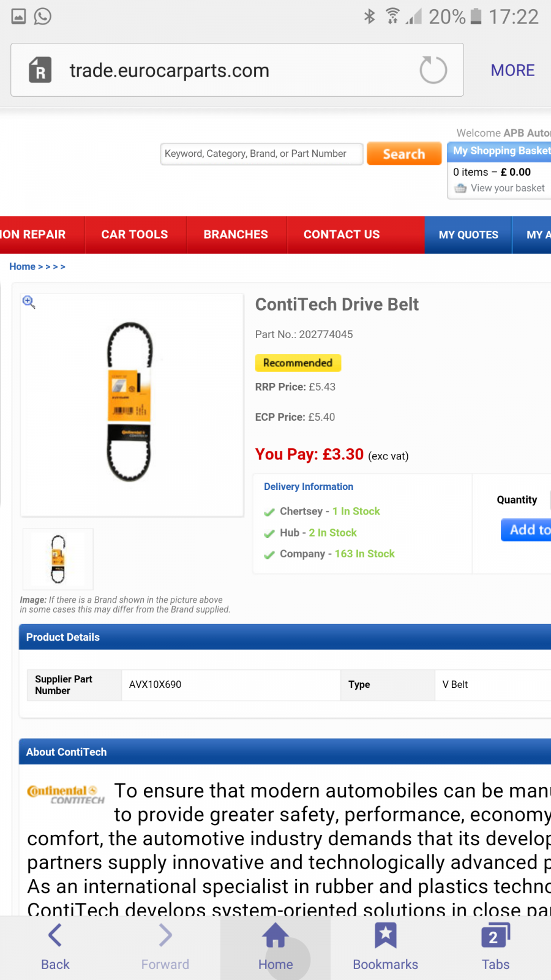Tap the battery status icon
Viewport: 551px width, 980px height.
click(x=476, y=17)
